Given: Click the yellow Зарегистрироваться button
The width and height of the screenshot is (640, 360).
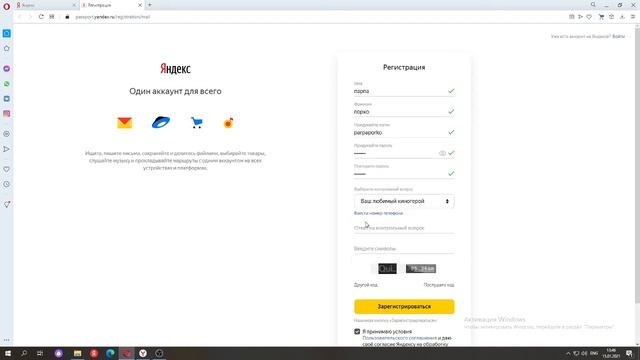Looking at the screenshot, I should pos(404,307).
